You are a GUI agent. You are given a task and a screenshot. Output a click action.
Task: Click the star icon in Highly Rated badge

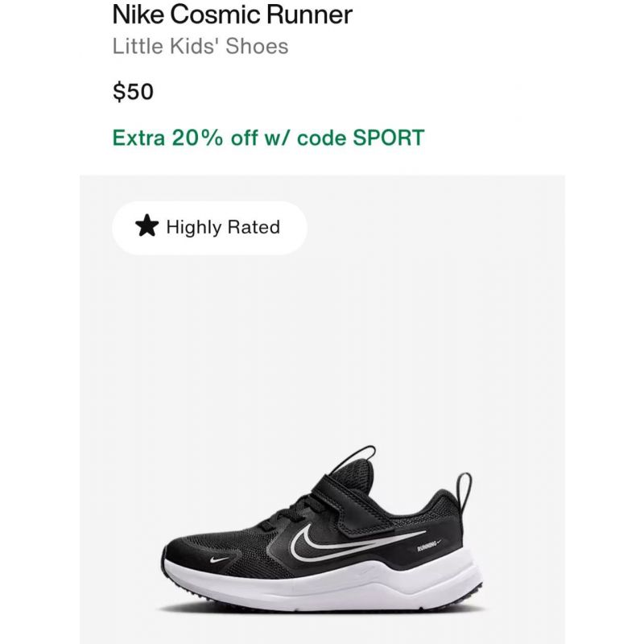(147, 226)
